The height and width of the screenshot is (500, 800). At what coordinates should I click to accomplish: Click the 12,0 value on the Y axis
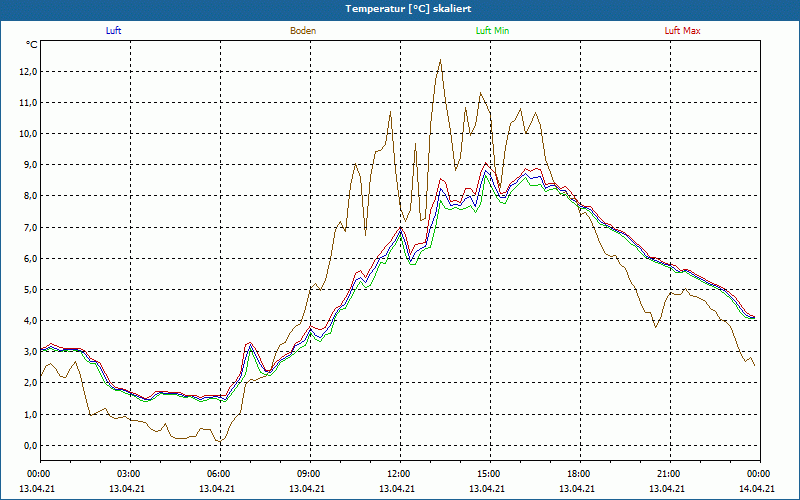[28, 71]
